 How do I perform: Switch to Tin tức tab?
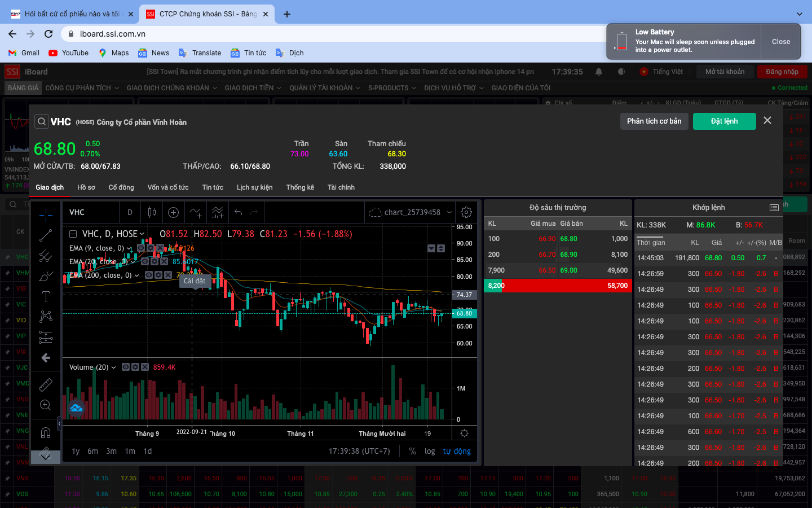pos(213,187)
